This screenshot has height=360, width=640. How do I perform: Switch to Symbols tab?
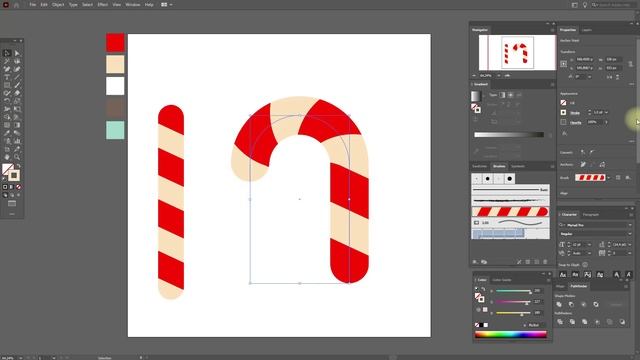[518, 166]
